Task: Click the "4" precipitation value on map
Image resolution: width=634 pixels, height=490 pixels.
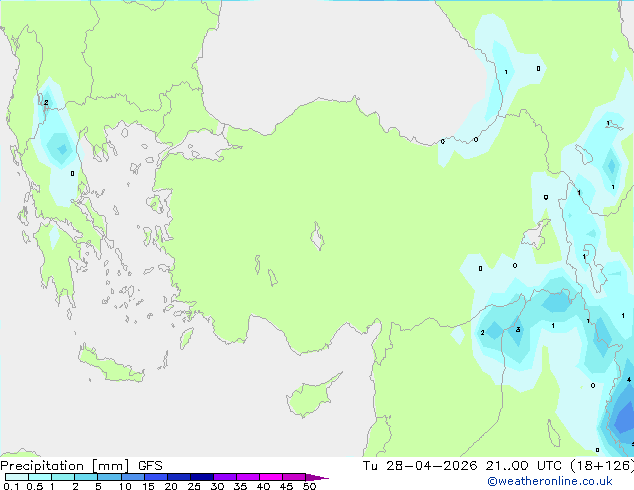Action: [x=629, y=380]
